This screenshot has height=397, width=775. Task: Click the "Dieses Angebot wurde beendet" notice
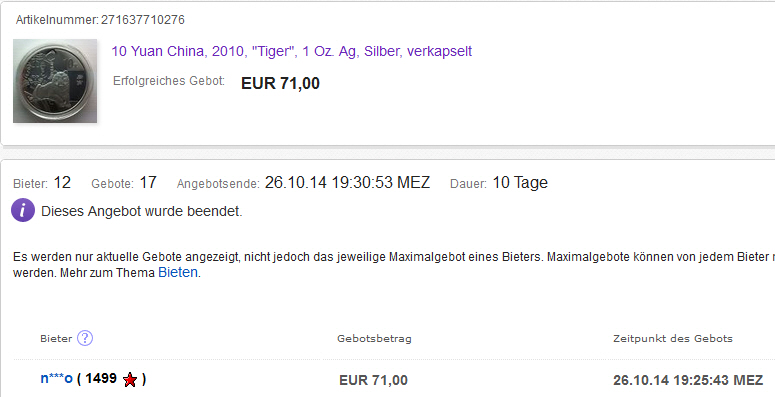pyautogui.click(x=141, y=211)
